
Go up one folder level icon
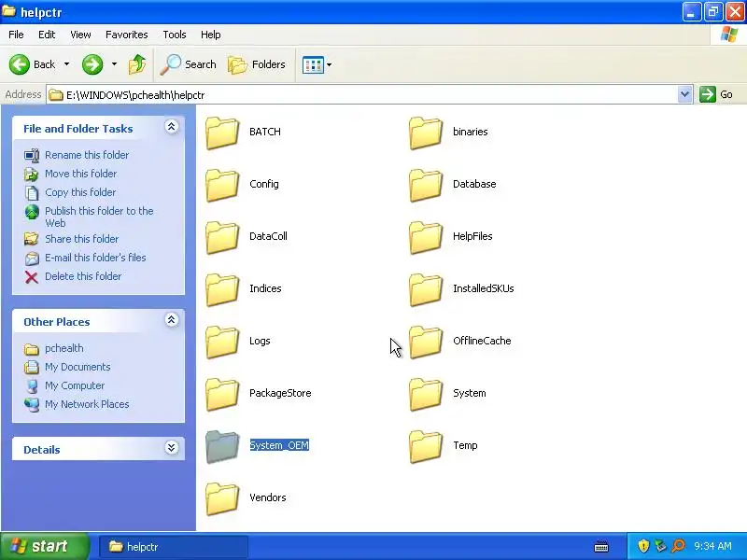pyautogui.click(x=137, y=64)
